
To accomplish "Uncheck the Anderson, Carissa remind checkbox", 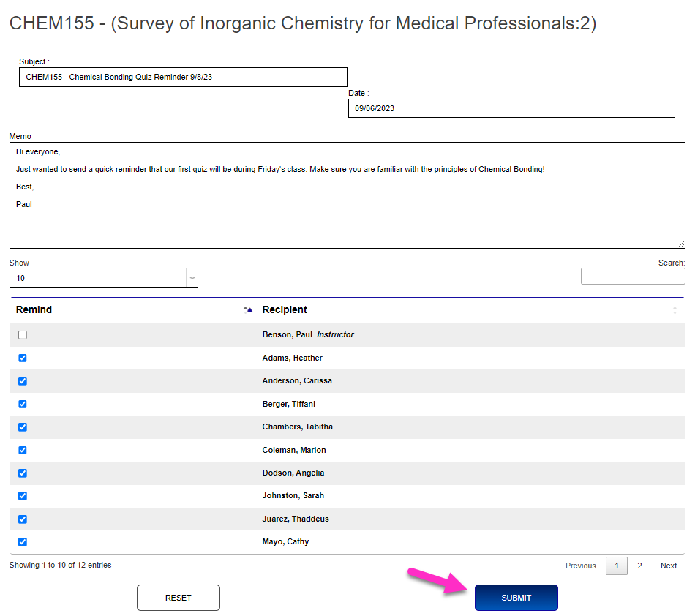I will [x=23, y=381].
